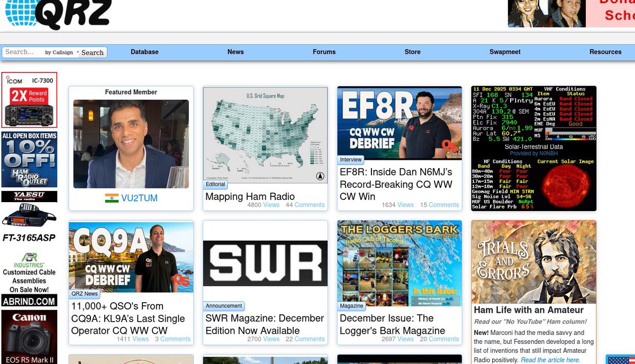
Task: Click the Search button
Action: click(92, 52)
